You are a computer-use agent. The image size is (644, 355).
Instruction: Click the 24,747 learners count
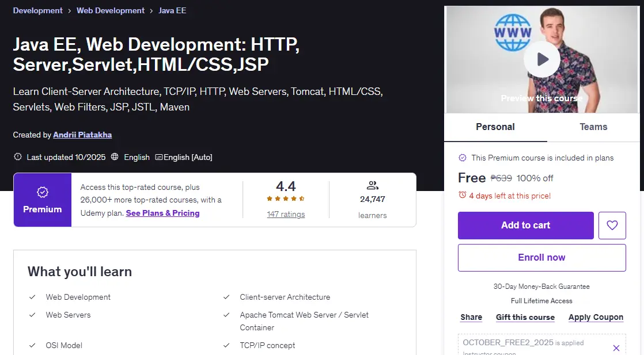(373, 200)
